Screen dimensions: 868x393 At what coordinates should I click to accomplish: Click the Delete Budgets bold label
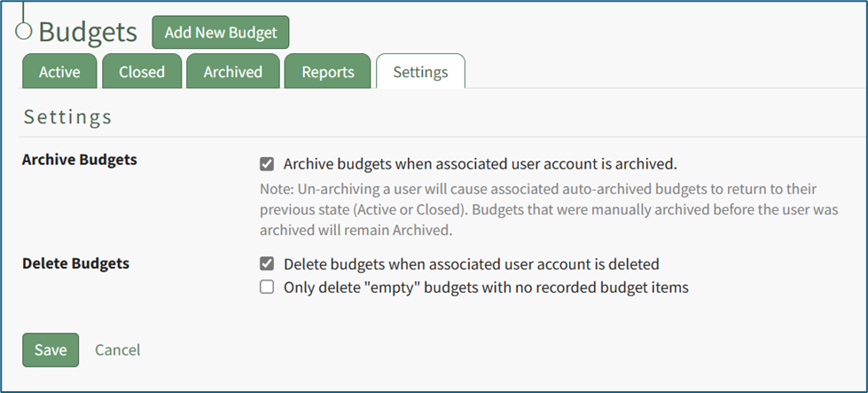[x=75, y=263]
